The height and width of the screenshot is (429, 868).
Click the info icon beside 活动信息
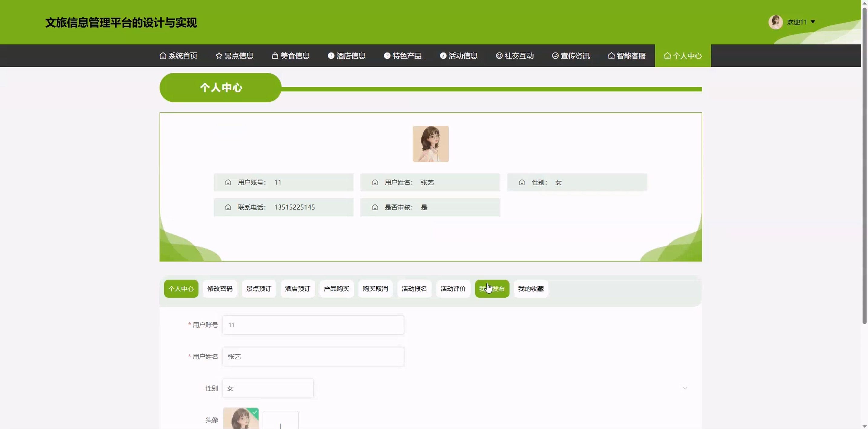[x=443, y=56]
